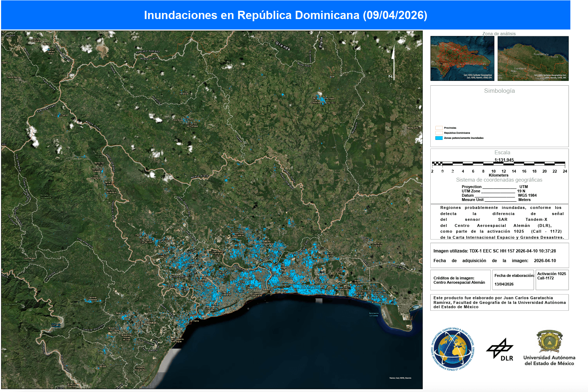Viewport: 588px width, 392px height.
Task: Click the International Charter Space & Major Disasters logo
Action: (x=452, y=350)
